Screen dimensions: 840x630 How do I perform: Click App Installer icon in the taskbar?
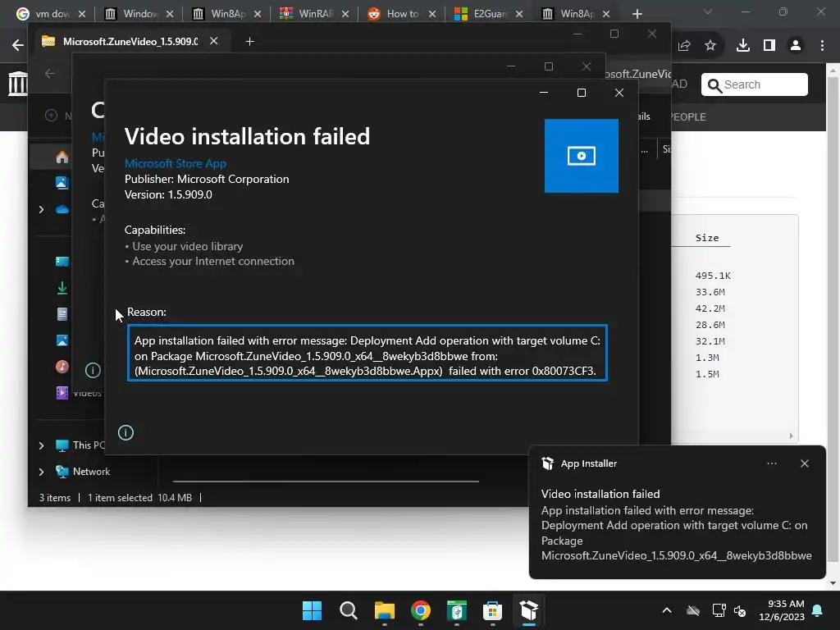(528, 610)
